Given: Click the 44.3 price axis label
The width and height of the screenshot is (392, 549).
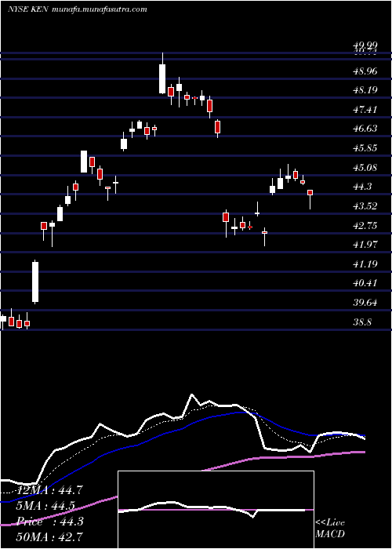Looking at the screenshot, I should click(x=362, y=187).
